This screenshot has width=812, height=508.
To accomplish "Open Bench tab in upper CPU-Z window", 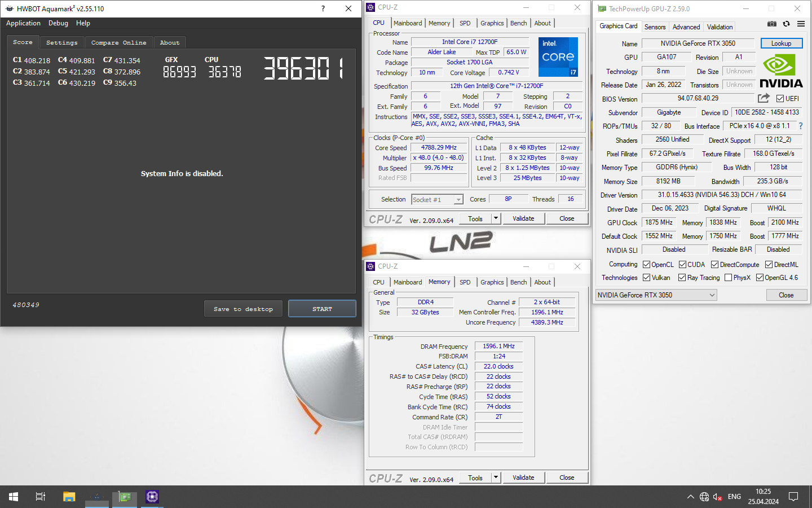I will 518,23.
